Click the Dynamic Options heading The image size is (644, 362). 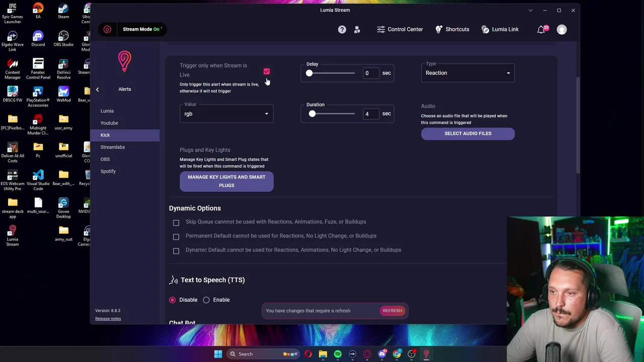coord(195,208)
